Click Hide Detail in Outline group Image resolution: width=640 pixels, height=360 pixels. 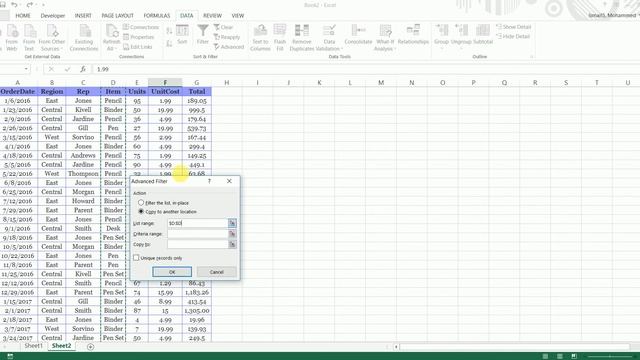click(513, 36)
